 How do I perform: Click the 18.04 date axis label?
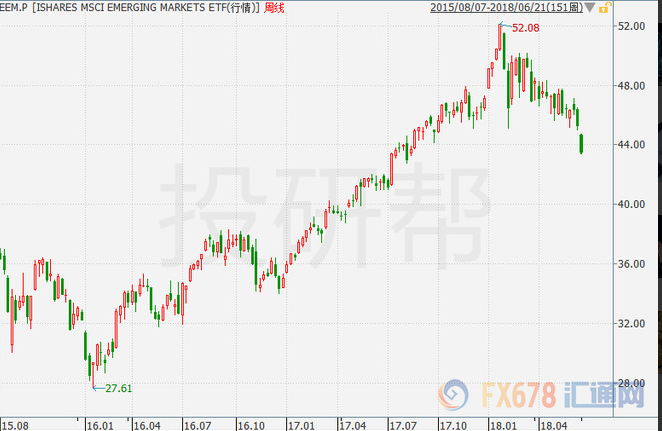554,426
